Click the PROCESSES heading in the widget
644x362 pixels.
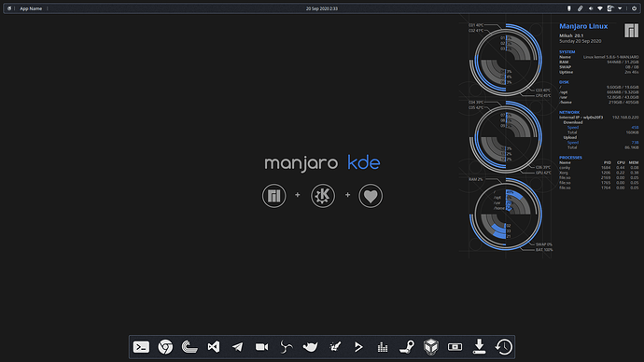(570, 157)
